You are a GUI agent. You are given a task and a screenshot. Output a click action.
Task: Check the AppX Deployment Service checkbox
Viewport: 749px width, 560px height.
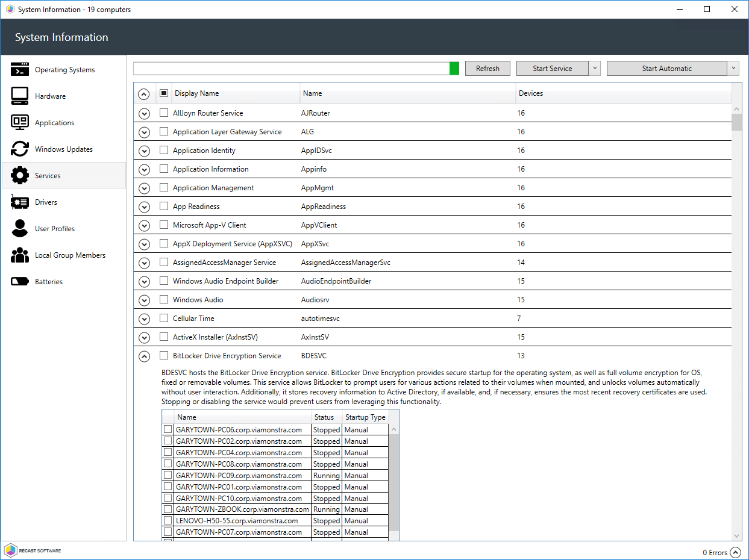[164, 243]
